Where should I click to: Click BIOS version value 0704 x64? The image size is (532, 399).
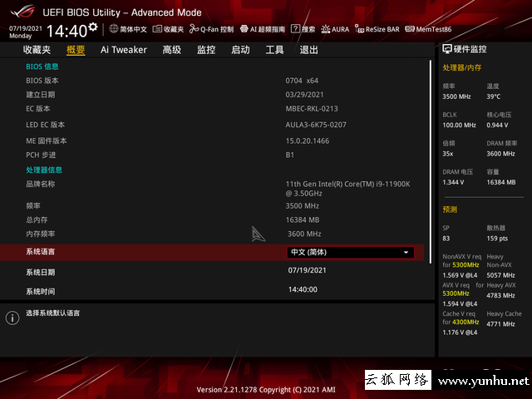coord(302,81)
